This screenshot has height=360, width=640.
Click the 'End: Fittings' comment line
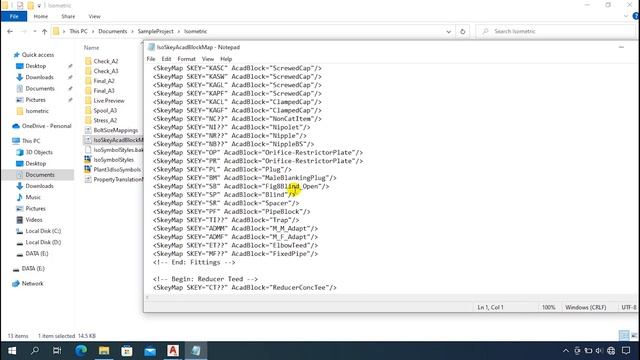pyautogui.click(x=194, y=262)
